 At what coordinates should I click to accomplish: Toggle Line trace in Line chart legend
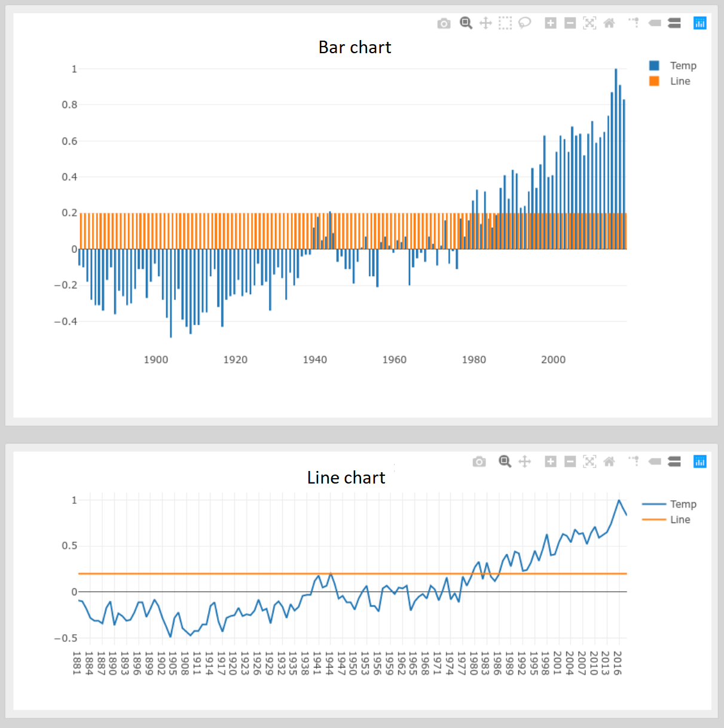680,520
